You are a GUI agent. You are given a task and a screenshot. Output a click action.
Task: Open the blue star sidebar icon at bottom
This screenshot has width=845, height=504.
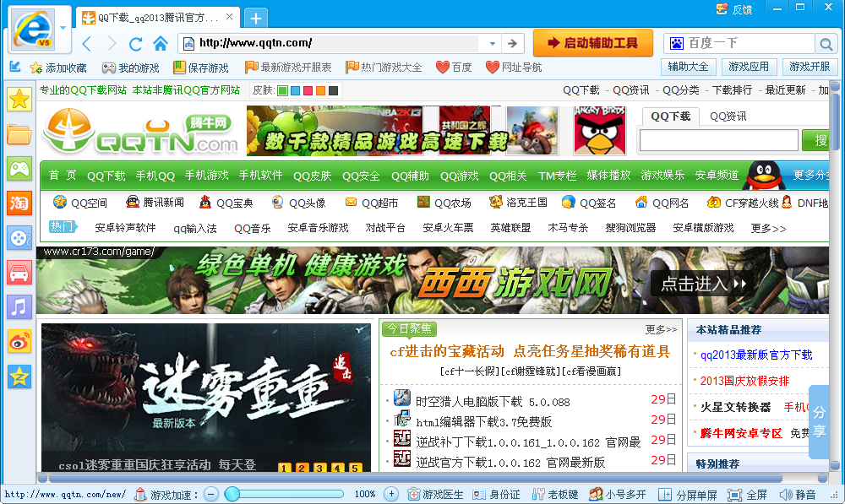click(19, 377)
